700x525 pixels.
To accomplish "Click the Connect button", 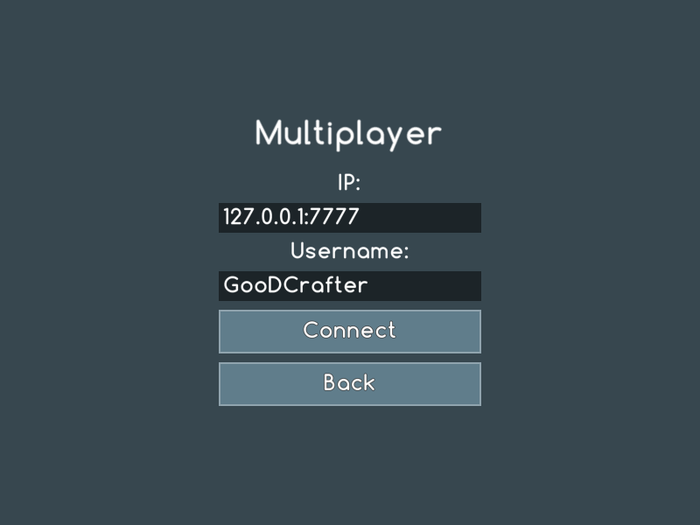I will click(350, 331).
